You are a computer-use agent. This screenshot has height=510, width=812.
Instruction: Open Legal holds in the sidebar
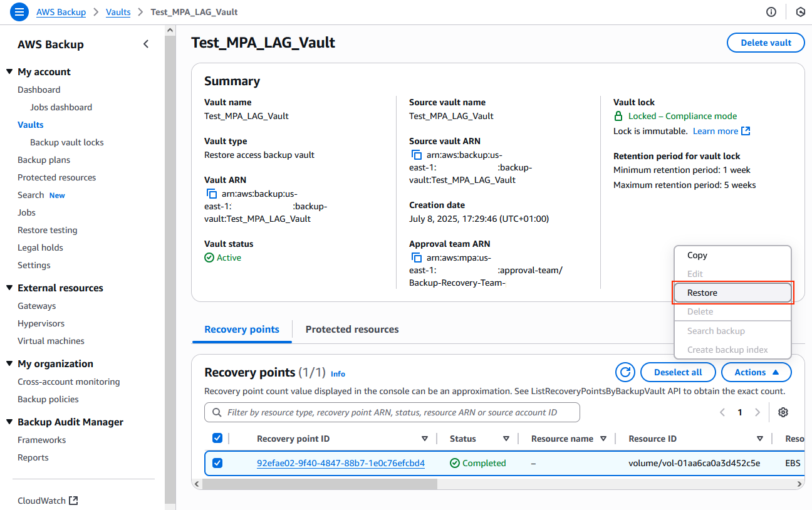click(40, 247)
